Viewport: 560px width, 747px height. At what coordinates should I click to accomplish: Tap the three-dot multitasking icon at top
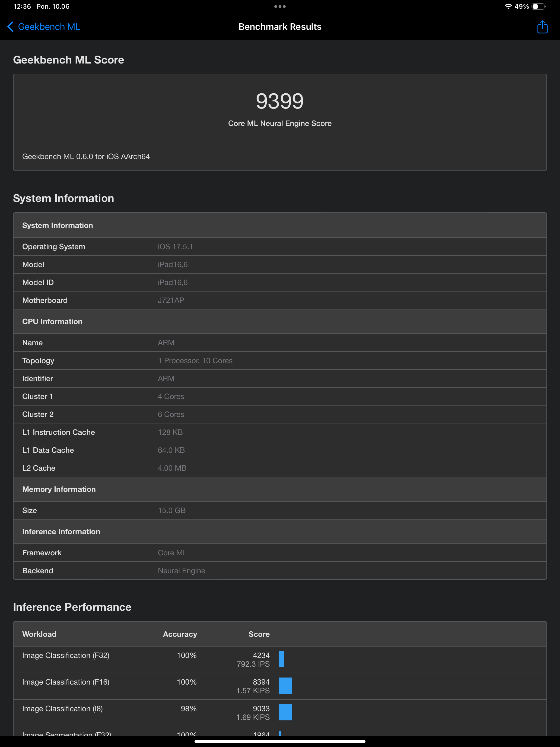point(280,7)
